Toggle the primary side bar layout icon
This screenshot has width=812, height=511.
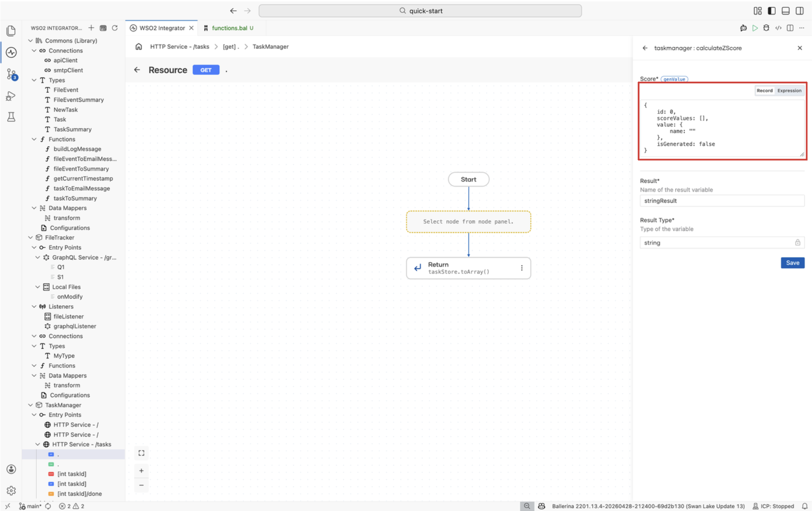point(772,11)
